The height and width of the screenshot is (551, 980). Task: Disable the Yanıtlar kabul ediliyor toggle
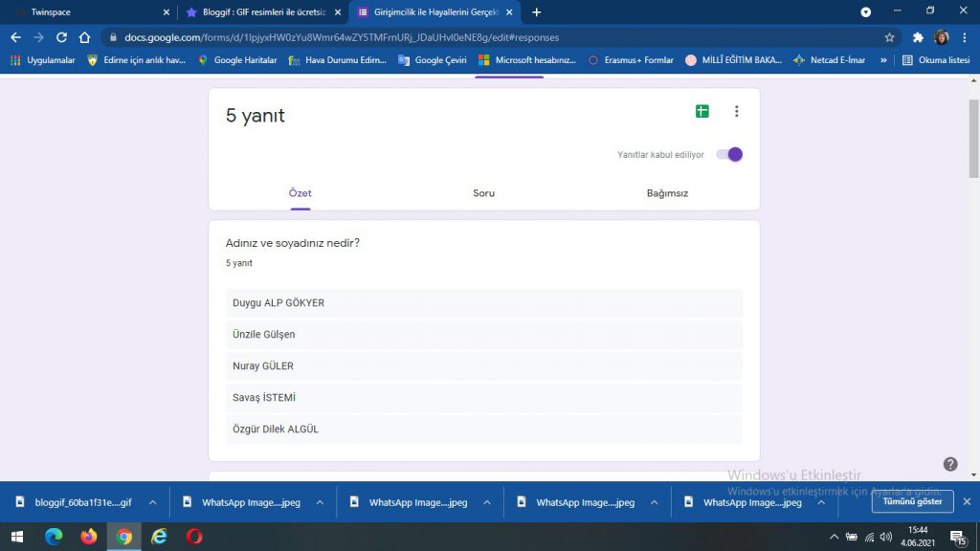click(728, 154)
